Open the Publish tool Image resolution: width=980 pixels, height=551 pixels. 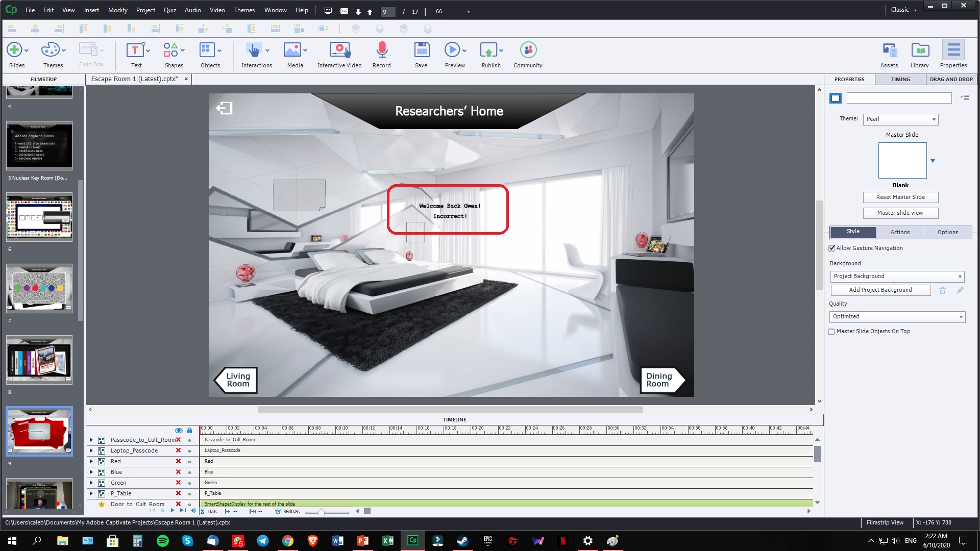(x=488, y=50)
